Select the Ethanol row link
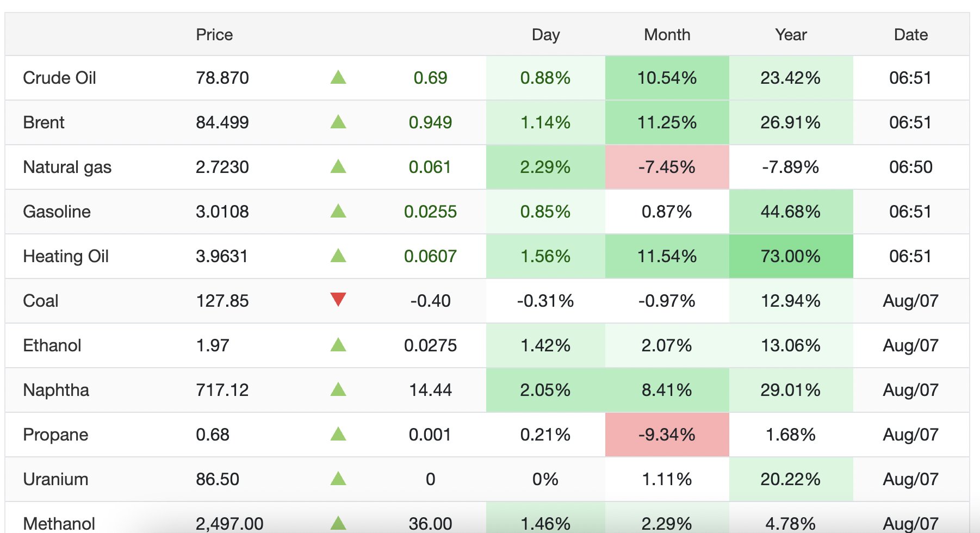 (52, 345)
